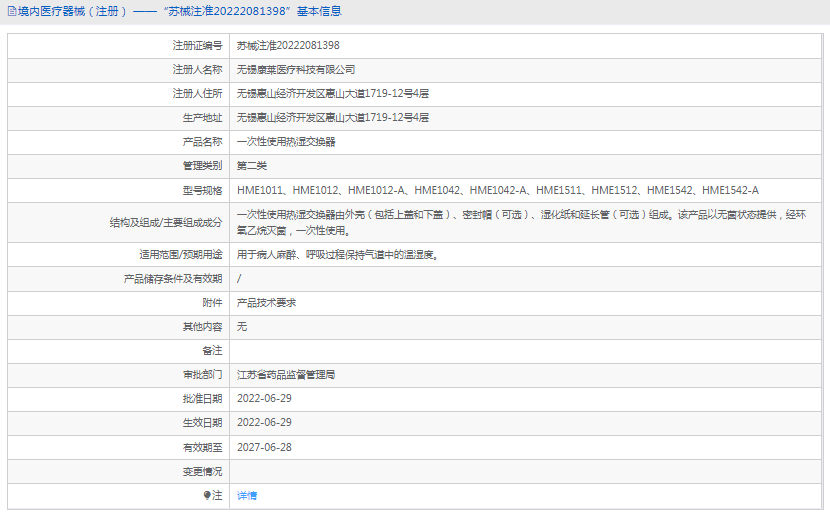Click the approval date 2022-06-29 in 批准日期 row

pos(264,399)
